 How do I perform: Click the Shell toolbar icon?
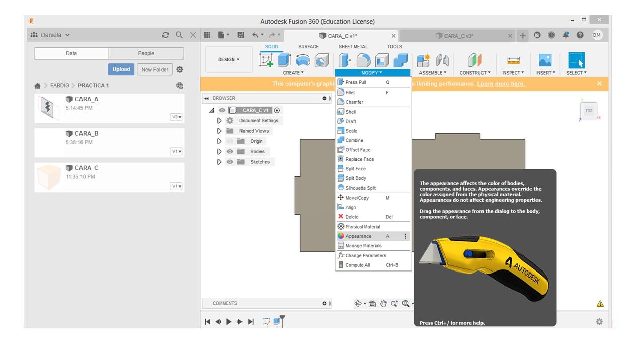click(382, 60)
